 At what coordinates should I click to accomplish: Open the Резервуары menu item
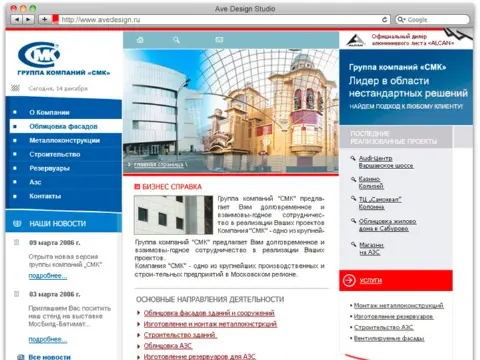tap(49, 168)
